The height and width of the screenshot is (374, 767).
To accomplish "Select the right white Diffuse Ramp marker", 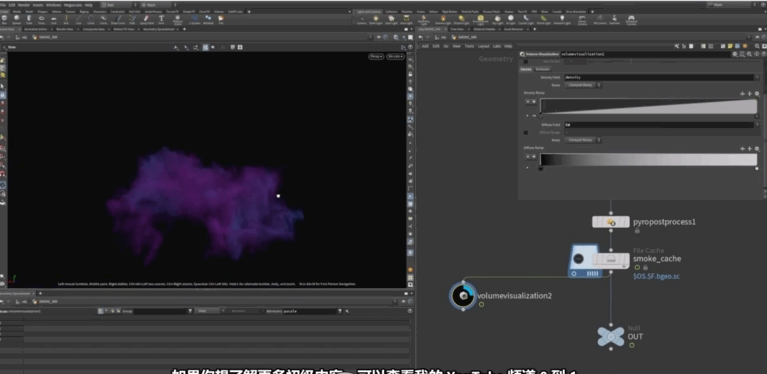I will click(757, 169).
